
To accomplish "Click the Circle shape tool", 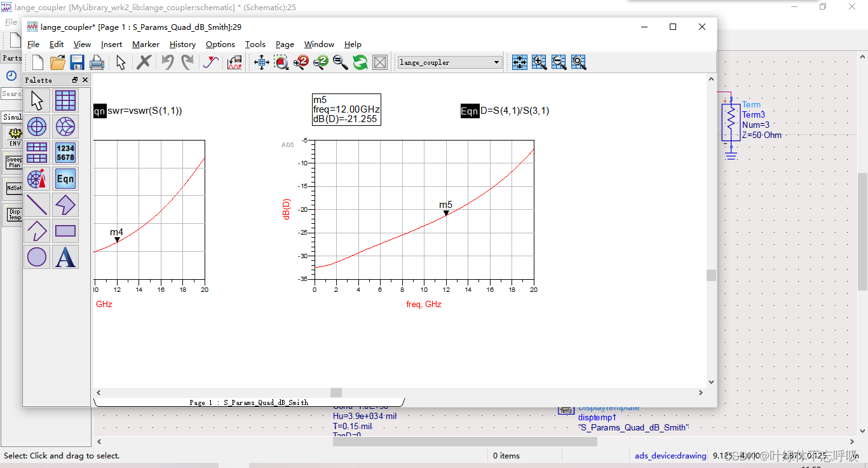I will tap(37, 257).
